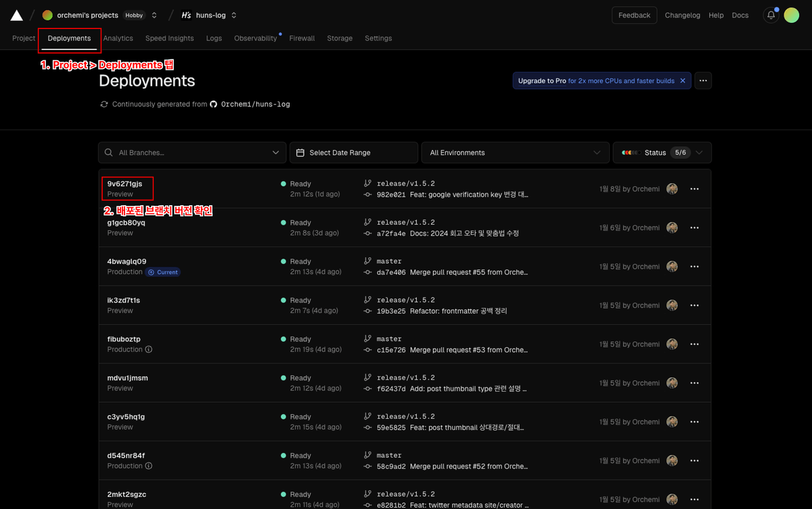Screen dimensions: 812x509
Task: Dismiss the Upgrade to Pro banner
Action: [x=683, y=80]
